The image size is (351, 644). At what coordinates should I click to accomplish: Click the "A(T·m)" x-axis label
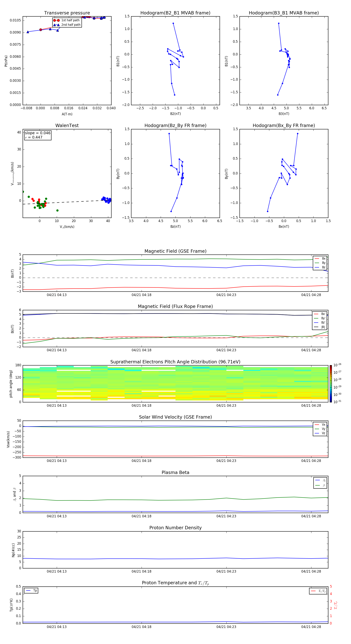click(x=67, y=114)
